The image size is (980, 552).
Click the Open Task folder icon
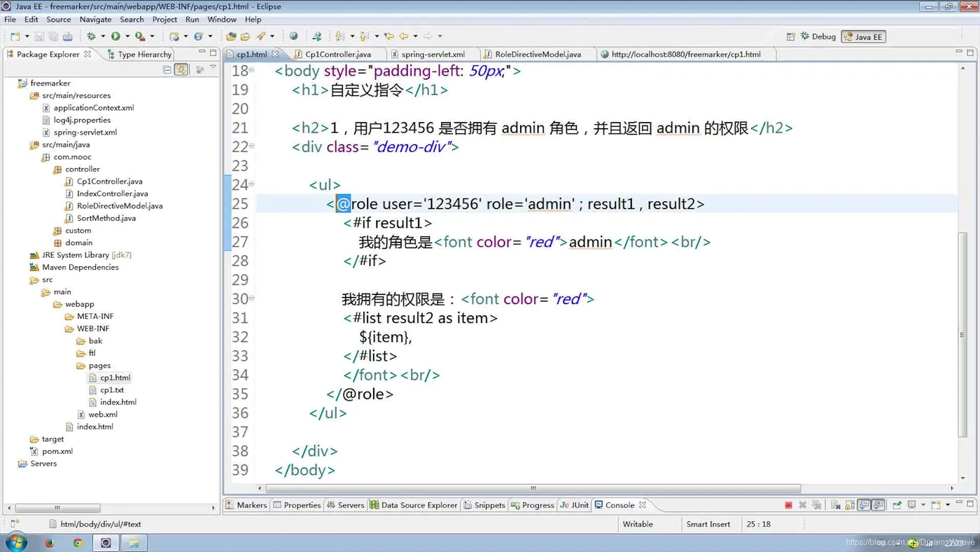point(245,36)
